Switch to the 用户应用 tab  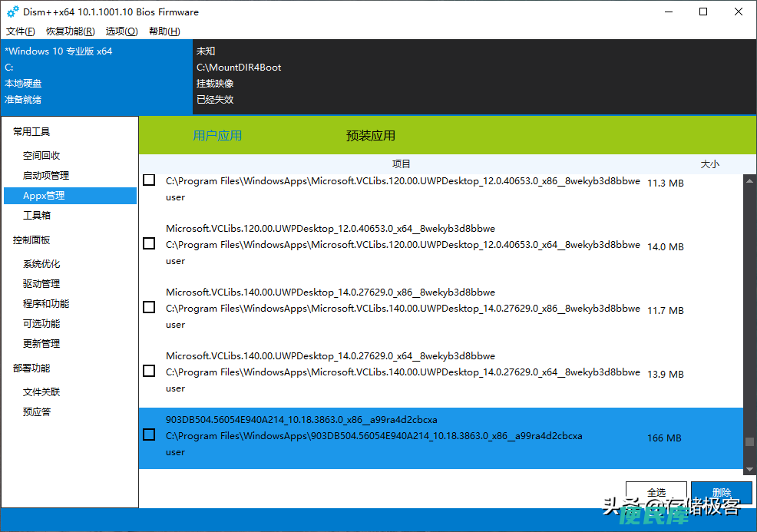[217, 136]
